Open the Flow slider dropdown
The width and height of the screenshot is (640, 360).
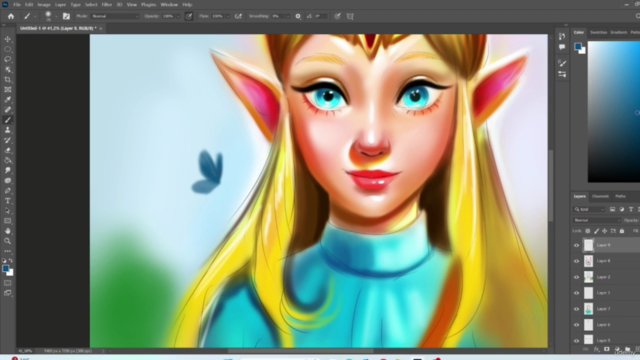tap(227, 16)
